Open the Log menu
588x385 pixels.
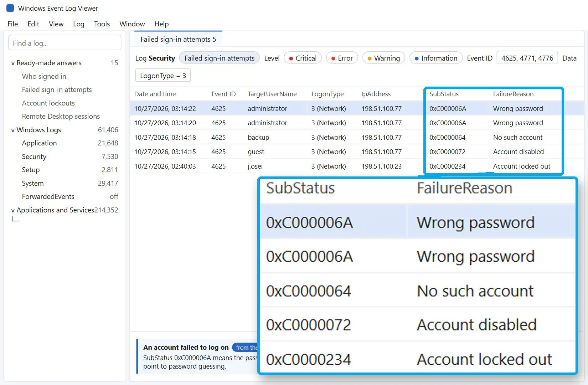pyautogui.click(x=78, y=24)
